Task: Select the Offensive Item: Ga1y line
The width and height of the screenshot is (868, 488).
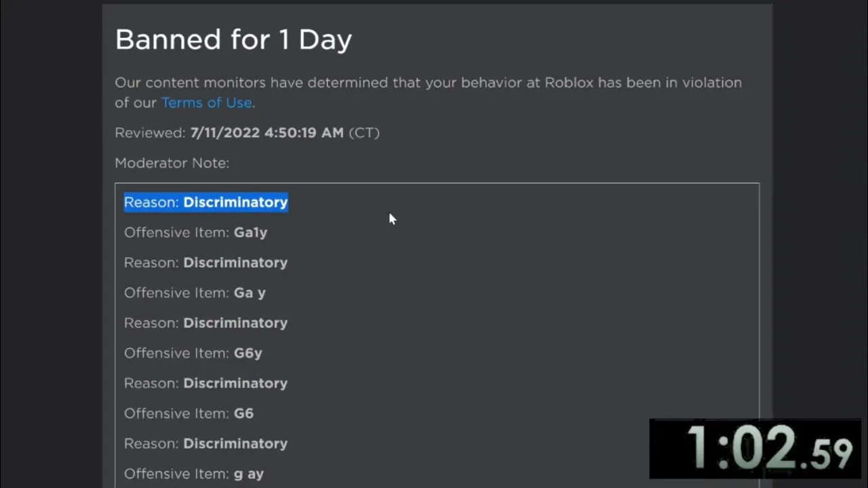Action: click(x=196, y=232)
